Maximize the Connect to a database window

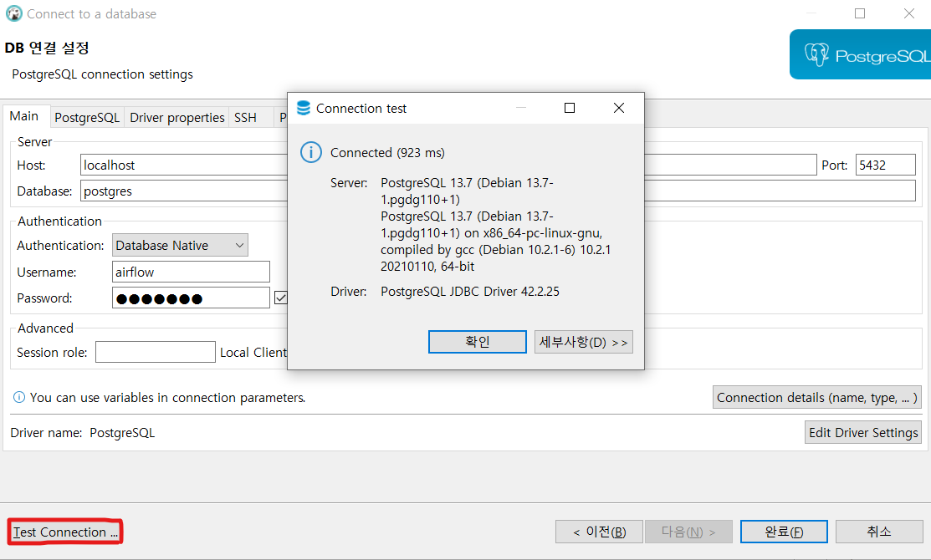pyautogui.click(x=860, y=13)
